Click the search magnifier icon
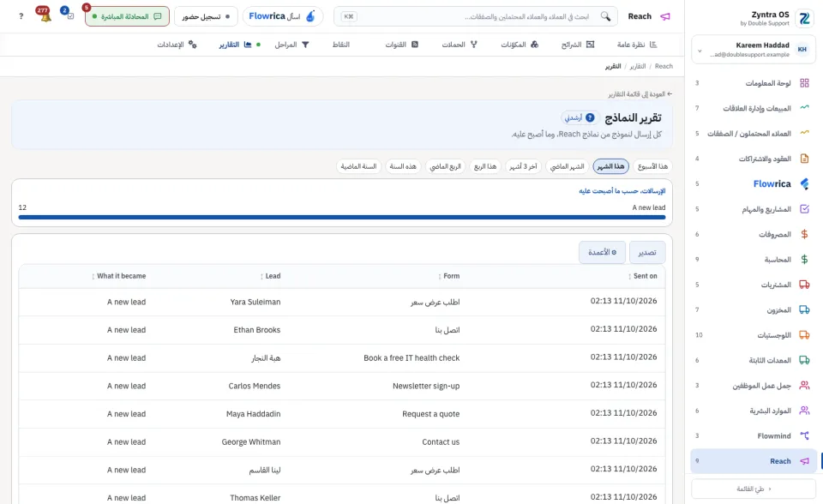The width and height of the screenshot is (823, 504). (x=605, y=16)
